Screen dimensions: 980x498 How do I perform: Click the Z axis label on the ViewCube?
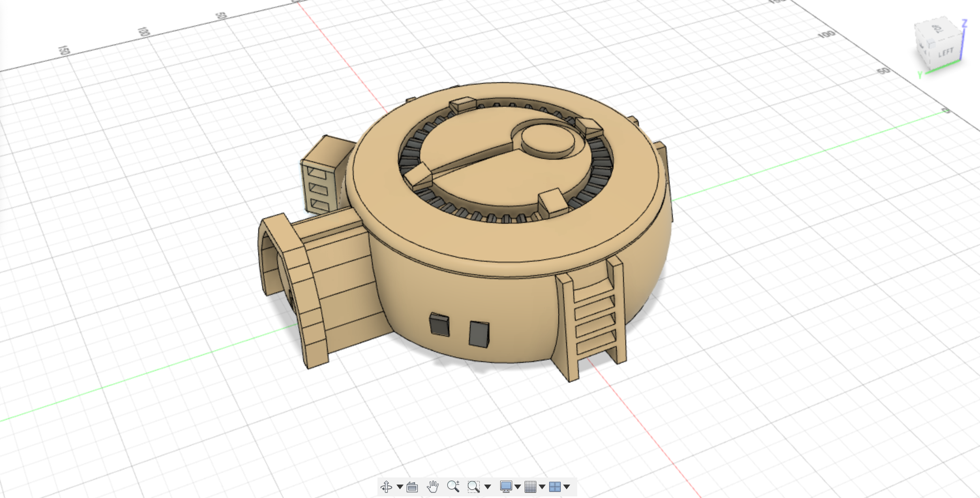click(965, 24)
